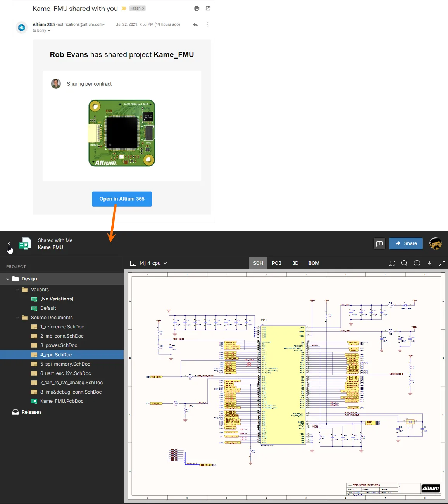Open the comments panel icon beside Share
The image size is (448, 504).
pyautogui.click(x=379, y=243)
